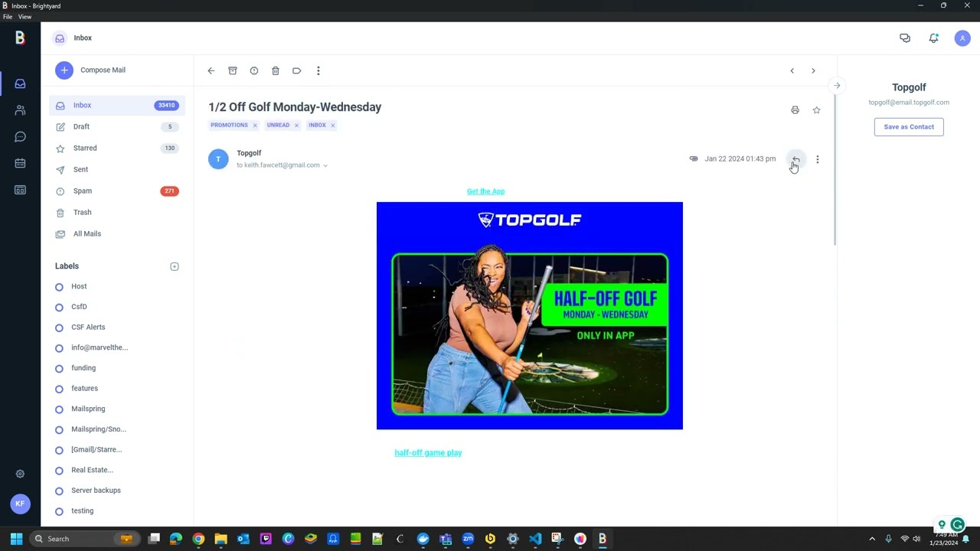The height and width of the screenshot is (551, 980).
Task: Click Save as Contact button
Action: 909,127
